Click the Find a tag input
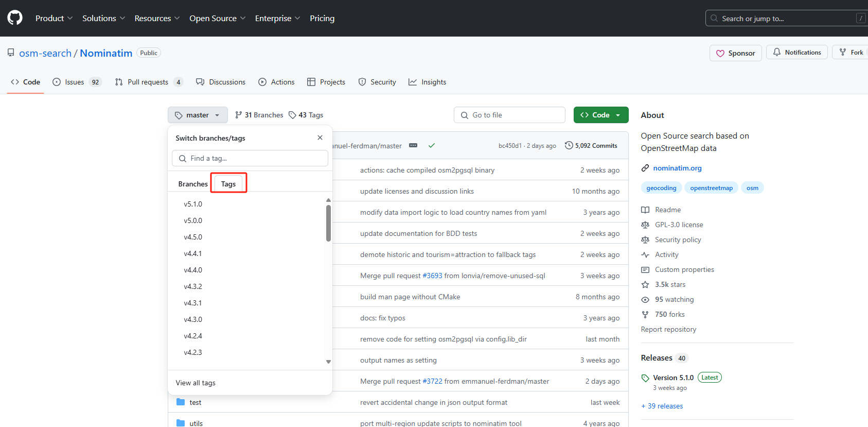 [x=250, y=158]
